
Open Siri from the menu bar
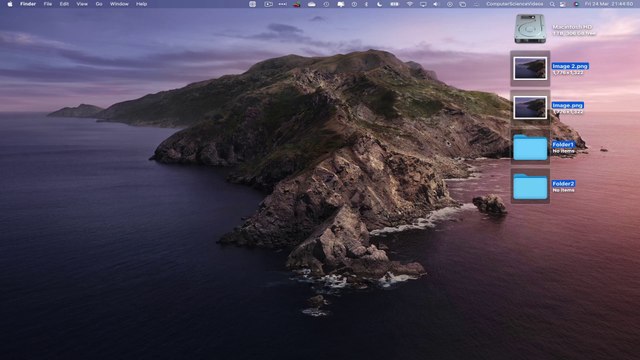click(576, 4)
